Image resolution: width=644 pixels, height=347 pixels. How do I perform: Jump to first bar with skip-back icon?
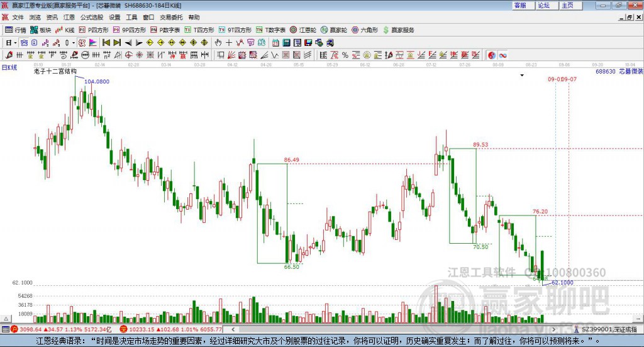tap(106, 43)
